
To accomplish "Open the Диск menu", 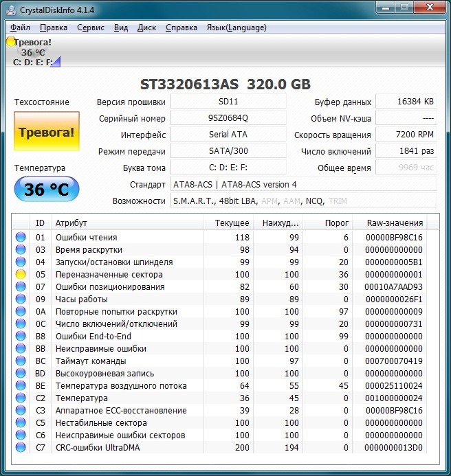I will 147,27.
